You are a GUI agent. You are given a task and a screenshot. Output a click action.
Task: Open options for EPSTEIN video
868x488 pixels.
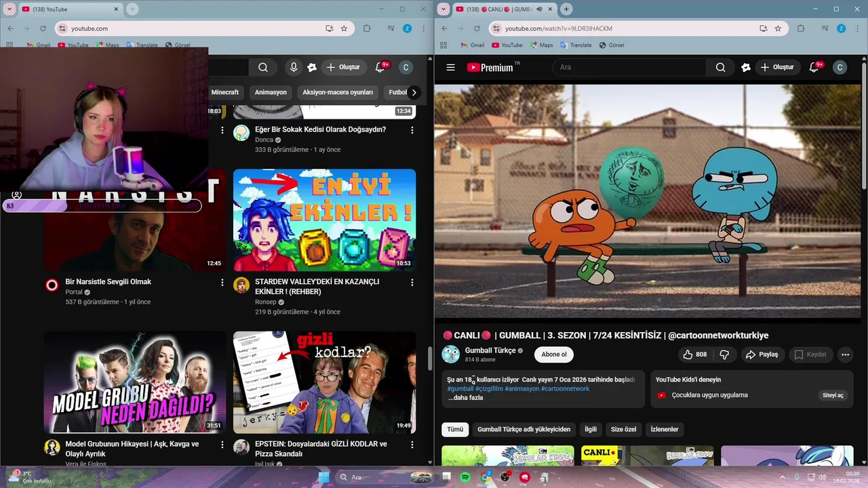tap(412, 445)
